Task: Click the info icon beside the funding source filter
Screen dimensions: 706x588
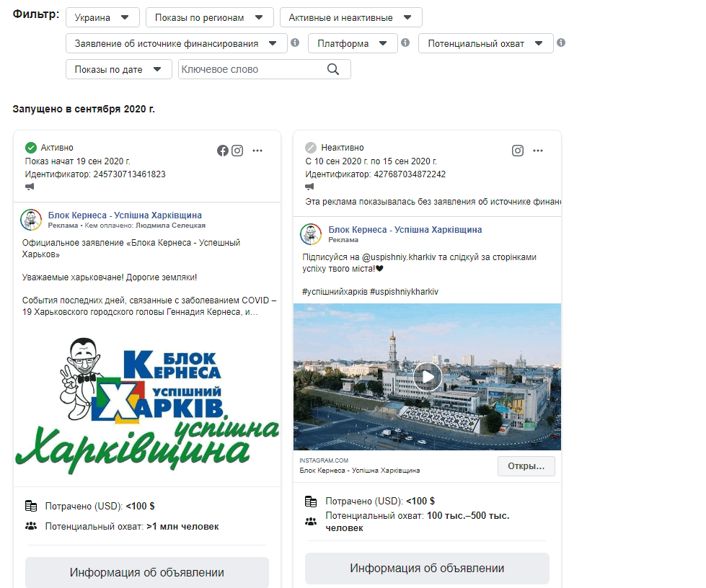Action: tap(295, 43)
